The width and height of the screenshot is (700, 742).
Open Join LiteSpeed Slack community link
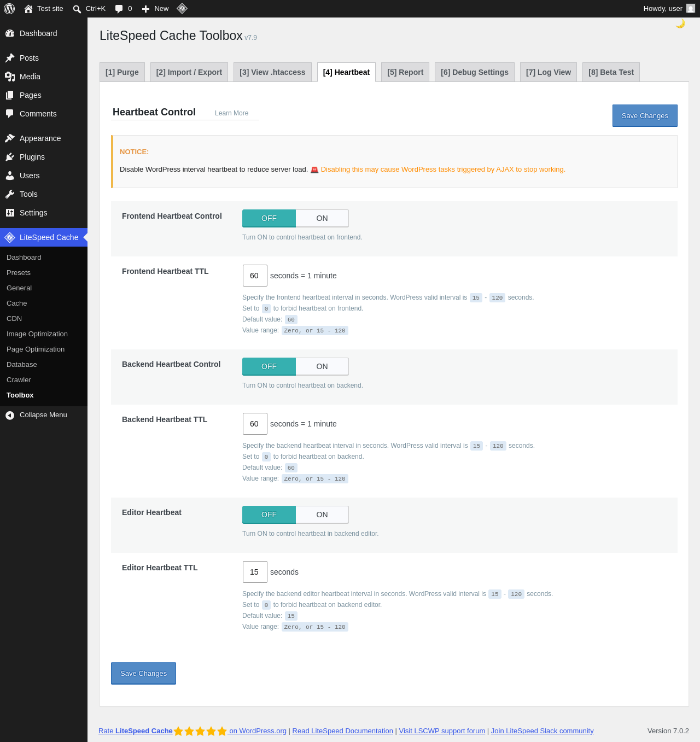(x=542, y=731)
